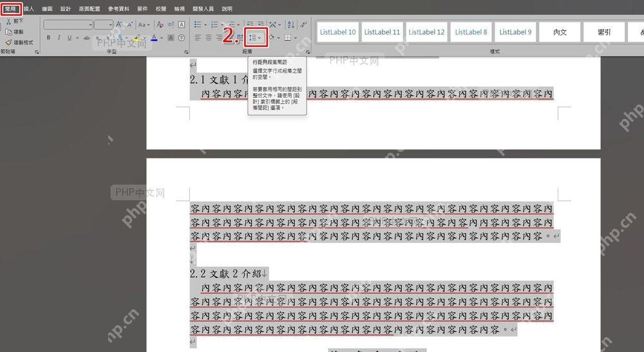Click the Asian Layout (A with arrows) icon
The image size is (644, 352).
pos(273,24)
